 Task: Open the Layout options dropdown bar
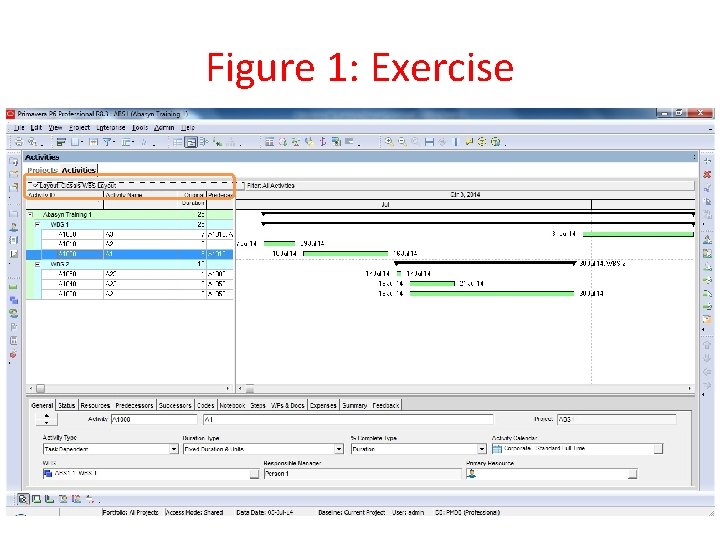click(135, 185)
